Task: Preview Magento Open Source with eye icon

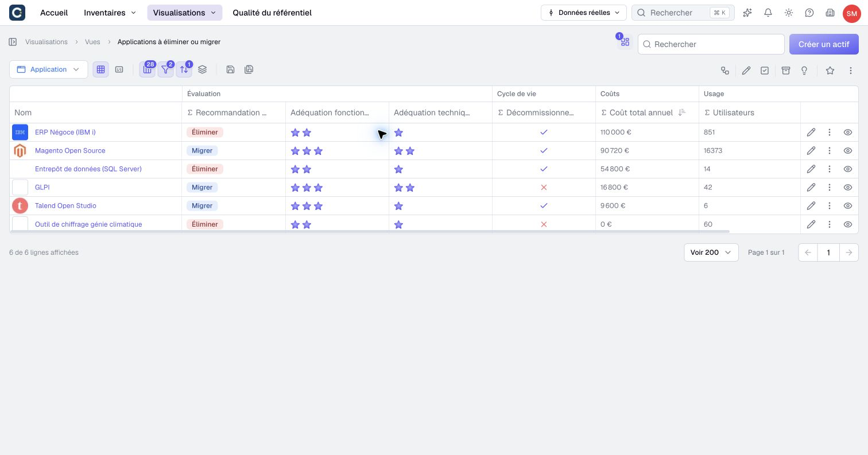Action: (x=848, y=151)
